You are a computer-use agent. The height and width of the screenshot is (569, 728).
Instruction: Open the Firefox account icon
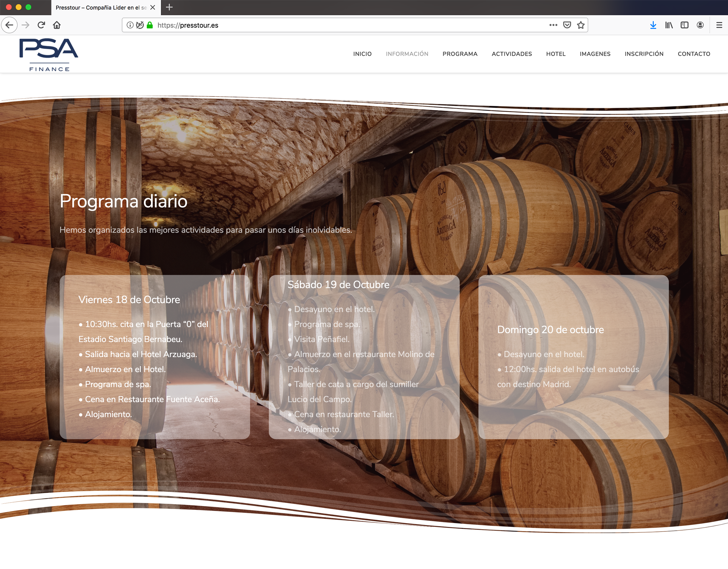700,25
